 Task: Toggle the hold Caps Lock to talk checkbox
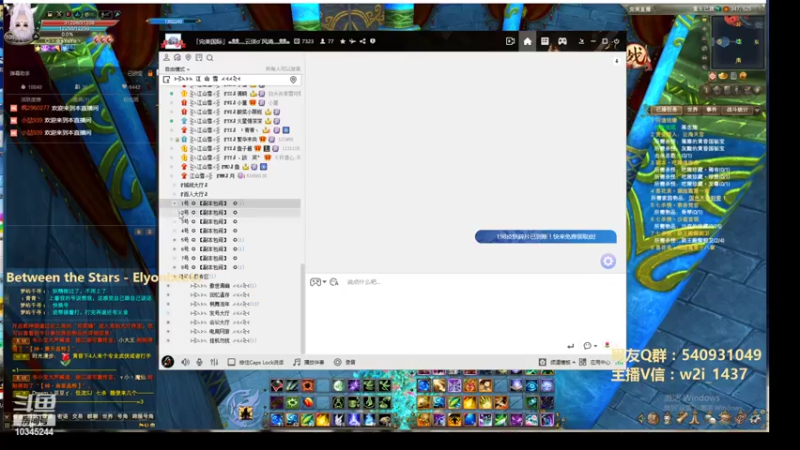click(231, 362)
